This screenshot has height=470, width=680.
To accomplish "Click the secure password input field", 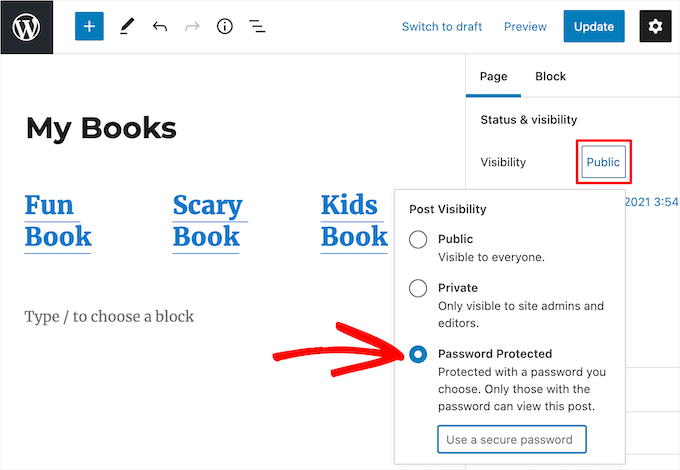I will pos(511,439).
